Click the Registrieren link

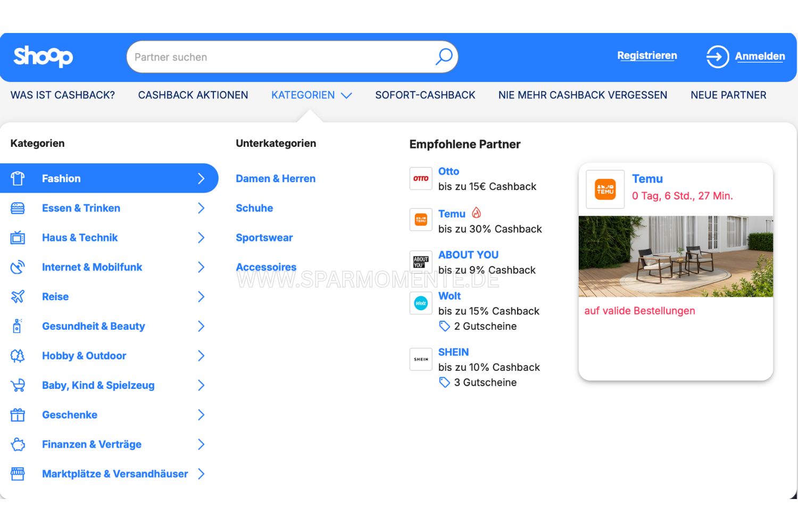coord(647,55)
